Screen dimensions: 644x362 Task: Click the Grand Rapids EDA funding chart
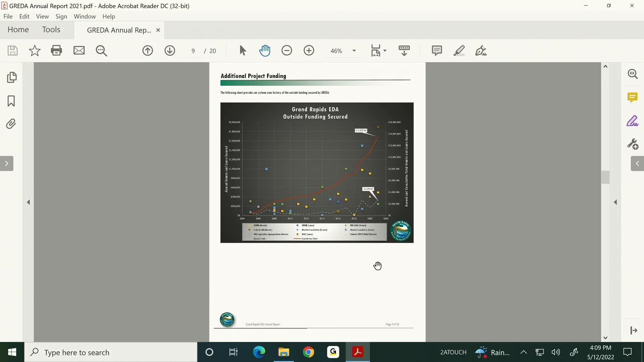(317, 173)
